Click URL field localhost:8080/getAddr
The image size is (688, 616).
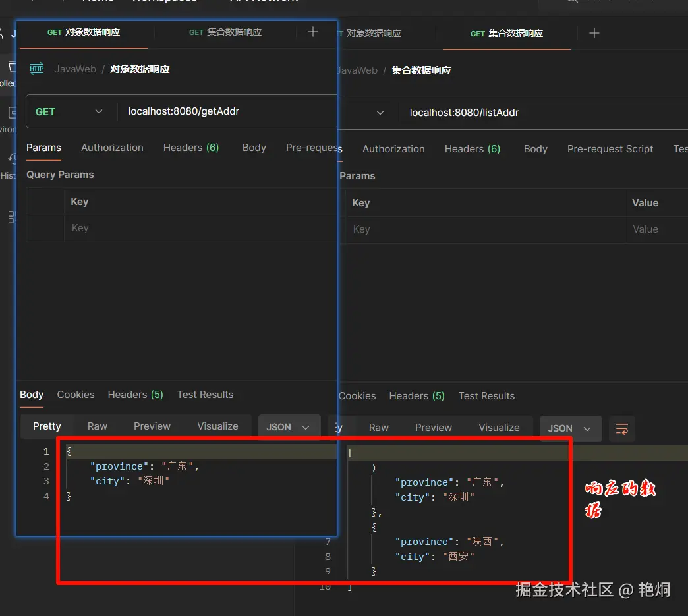tap(227, 112)
